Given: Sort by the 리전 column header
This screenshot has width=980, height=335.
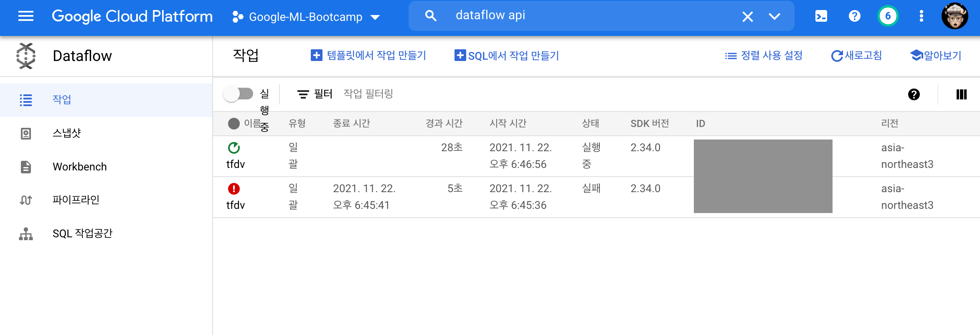Looking at the screenshot, I should pos(890,123).
